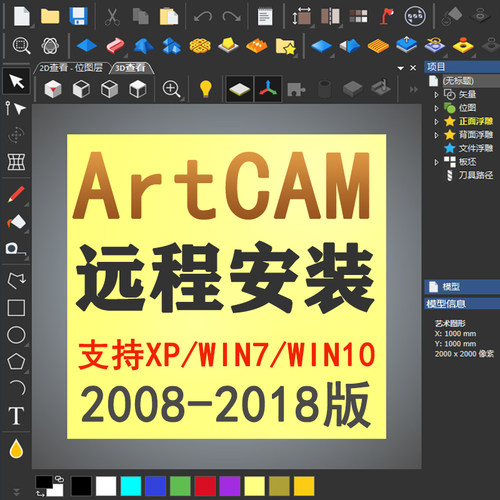This screenshot has width=500, height=500.
Task: Expand the 位图 tree node
Action: (436, 108)
